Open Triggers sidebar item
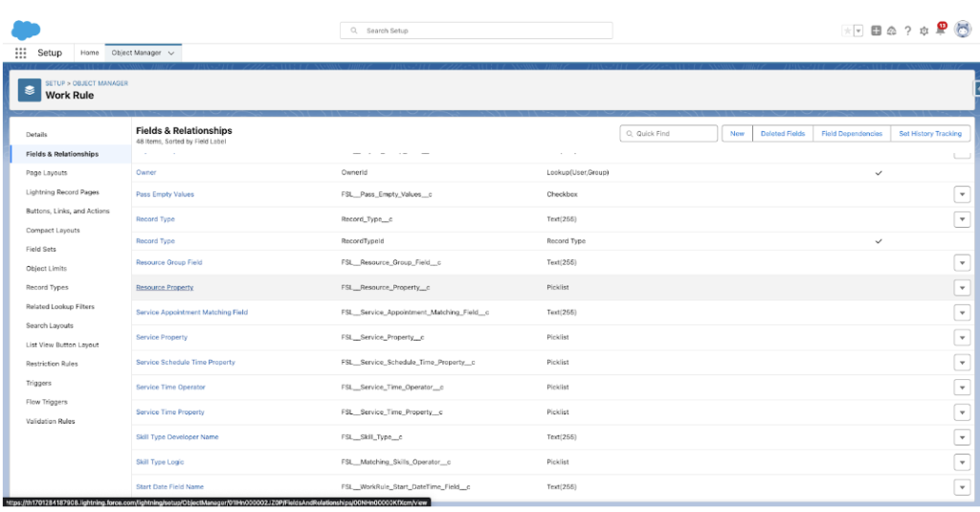 [38, 383]
